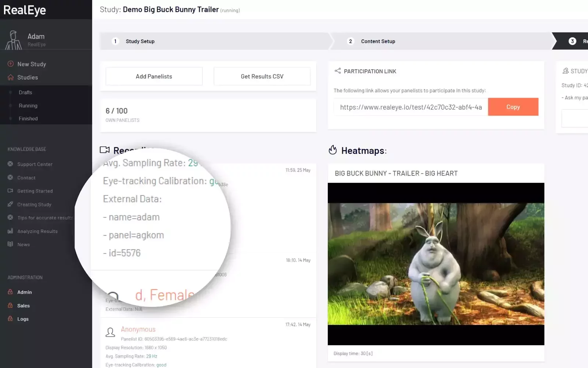Screen dimensions: 588x368
Task: Click the "Avg. Sampling Rate: 29 Hz" line
Action: (131, 356)
